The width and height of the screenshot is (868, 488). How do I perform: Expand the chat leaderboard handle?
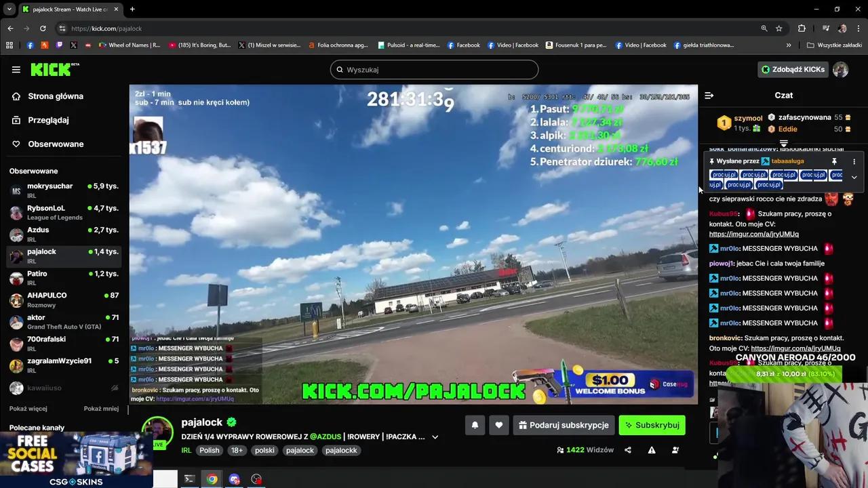coord(784,143)
